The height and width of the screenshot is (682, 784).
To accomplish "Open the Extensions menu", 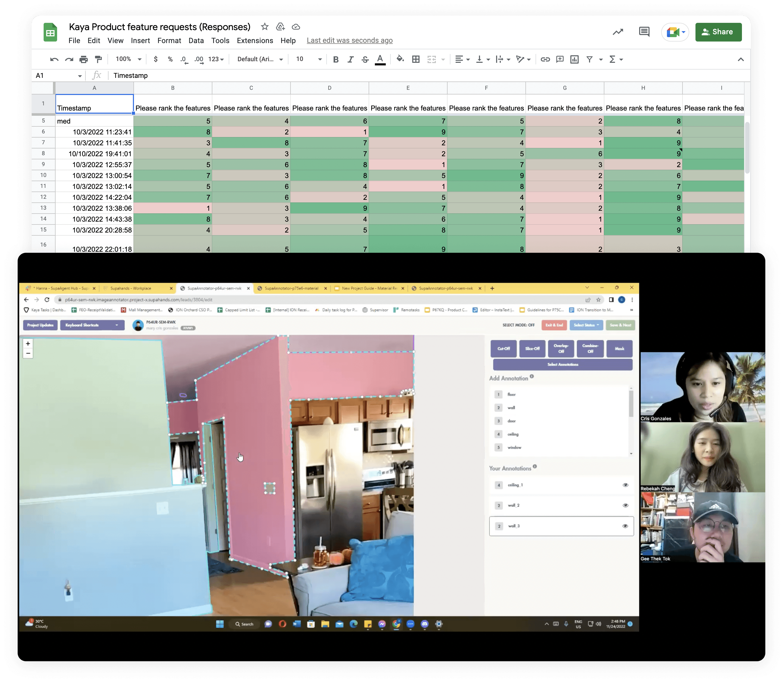I will pos(255,40).
